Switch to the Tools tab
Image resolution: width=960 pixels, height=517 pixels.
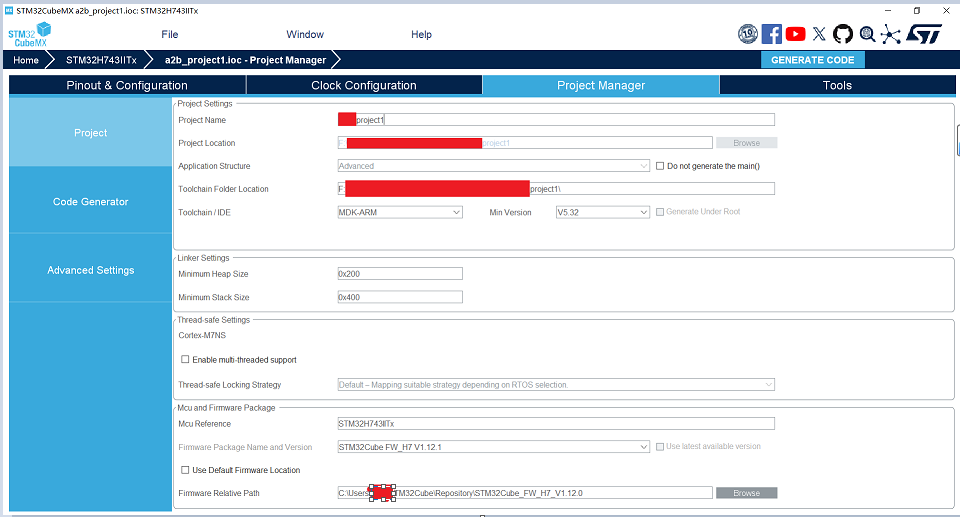pyautogui.click(x=838, y=85)
